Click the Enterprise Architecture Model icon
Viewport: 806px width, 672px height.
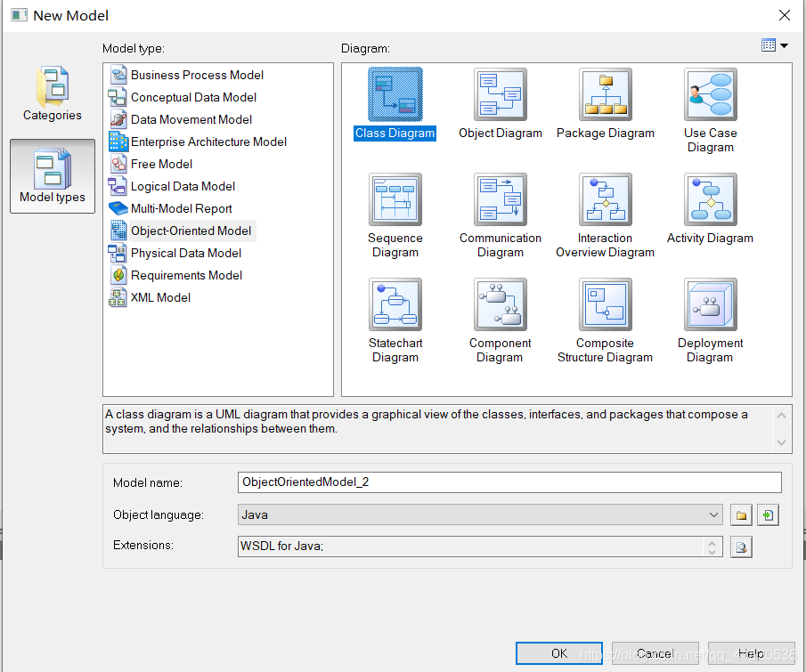click(118, 142)
